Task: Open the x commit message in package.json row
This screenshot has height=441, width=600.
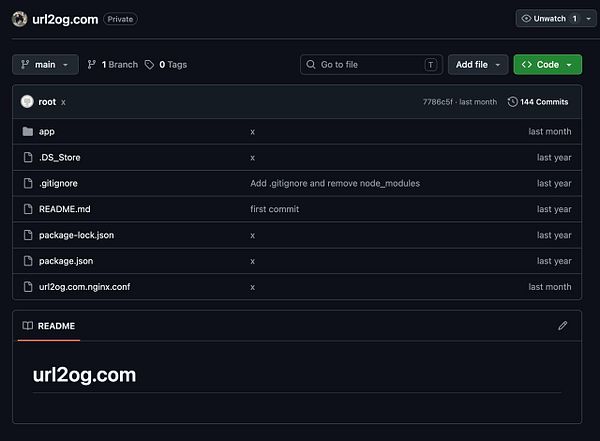Action: pyautogui.click(x=253, y=261)
